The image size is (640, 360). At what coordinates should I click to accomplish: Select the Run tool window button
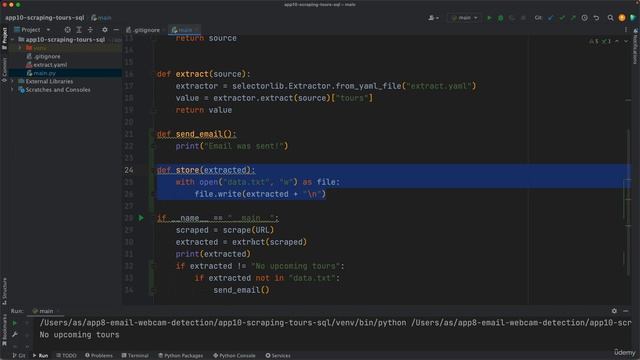coord(40,356)
